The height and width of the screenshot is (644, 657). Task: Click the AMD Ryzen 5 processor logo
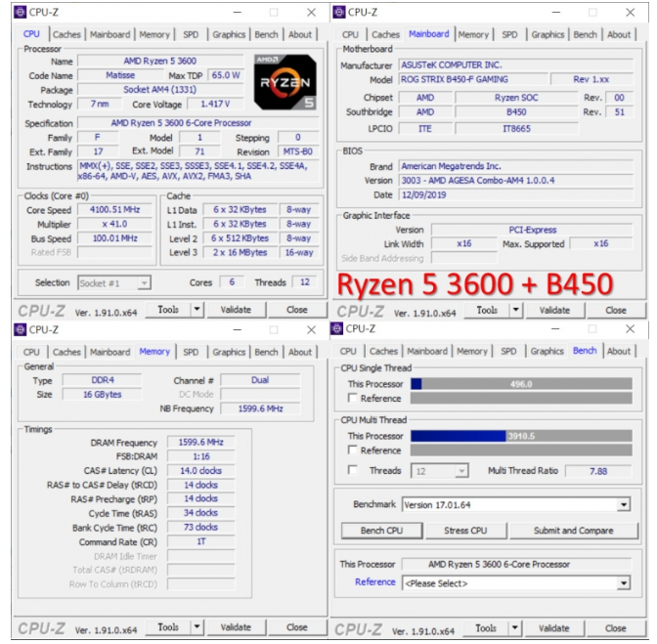285,82
